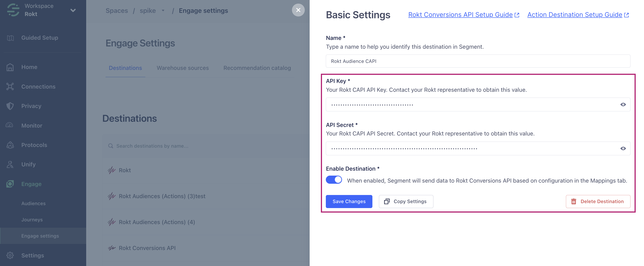Show the API Secret with eye icon

[623, 149]
